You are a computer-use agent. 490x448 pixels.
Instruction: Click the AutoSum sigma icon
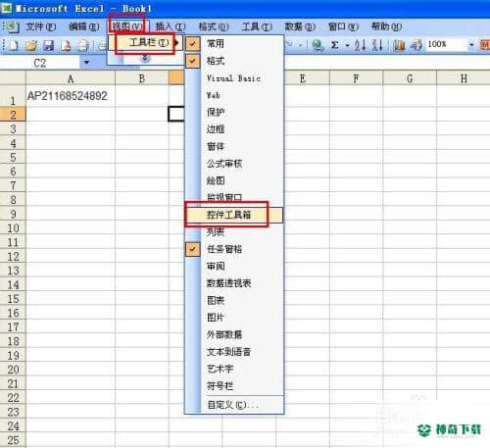coord(334,45)
